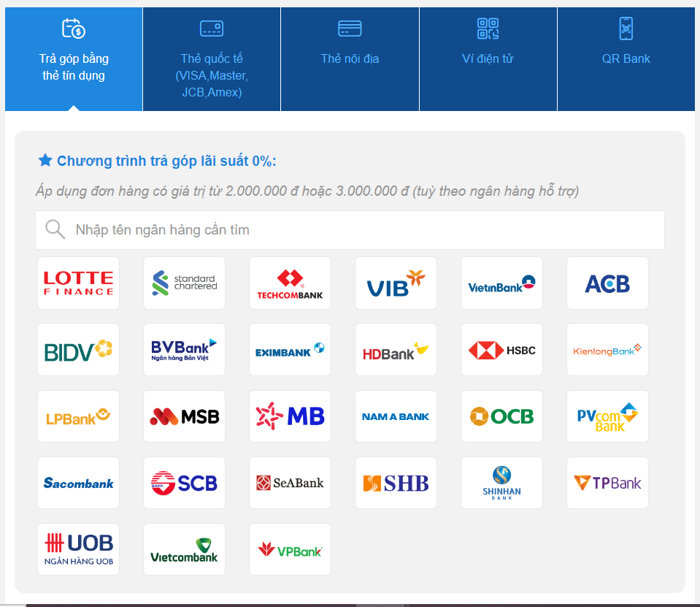Select Nam A Bank

(x=396, y=416)
